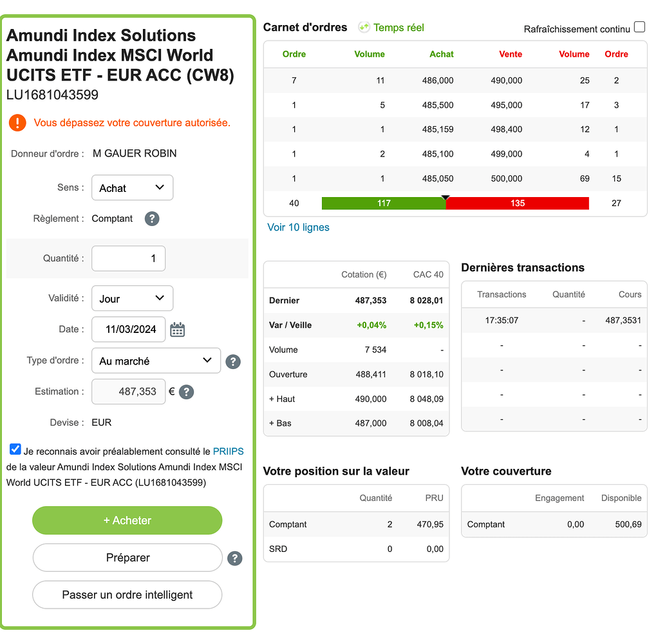Screen dimensions: 667x644
Task: Click the Préparer button
Action: pyautogui.click(x=127, y=558)
